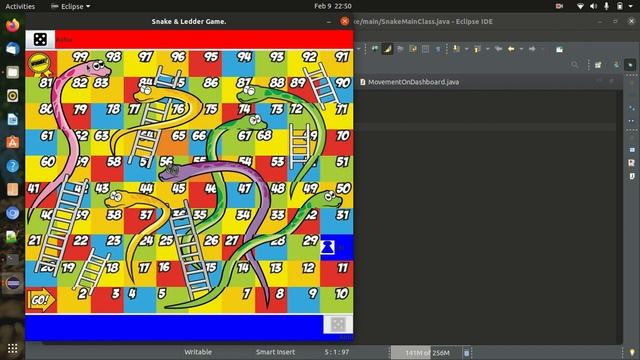640x360 pixels.
Task: Launch Rhythmbox from the dock
Action: (13, 96)
